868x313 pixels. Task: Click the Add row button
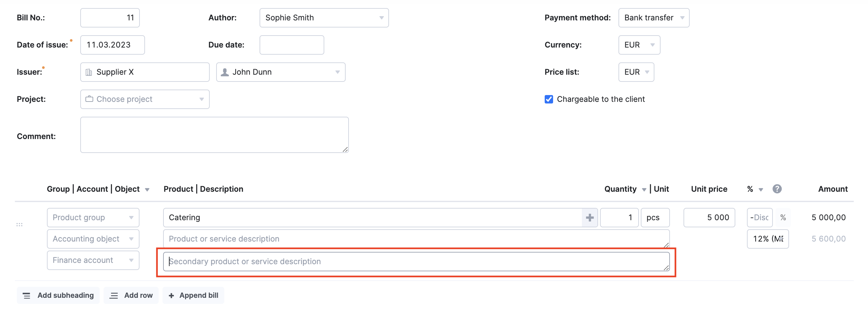(x=131, y=296)
